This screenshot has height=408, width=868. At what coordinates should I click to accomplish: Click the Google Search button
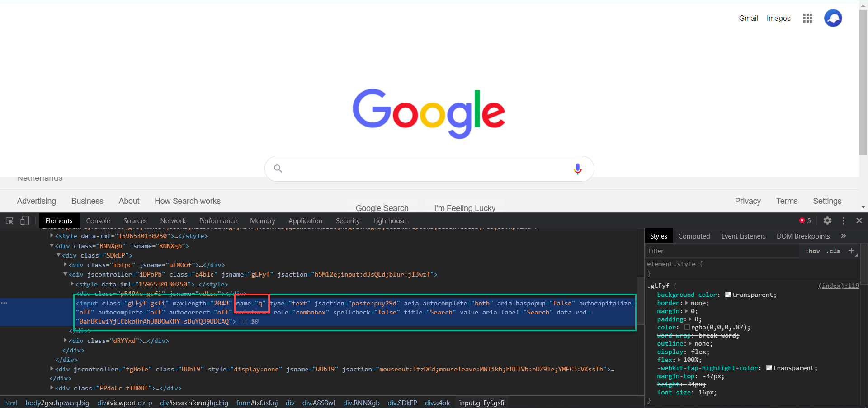point(382,207)
